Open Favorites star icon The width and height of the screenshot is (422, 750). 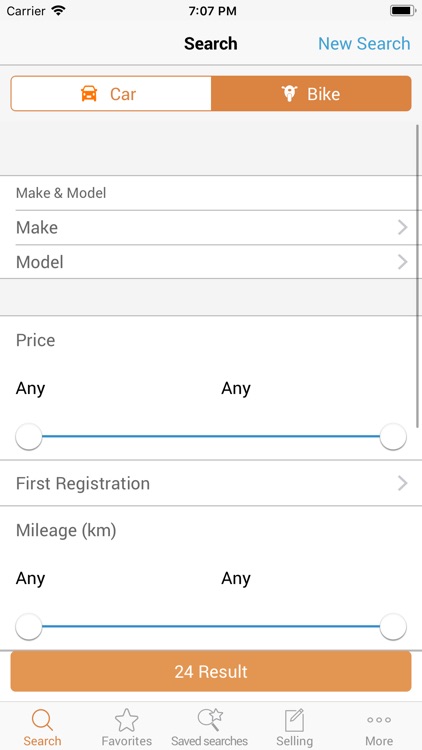127,720
